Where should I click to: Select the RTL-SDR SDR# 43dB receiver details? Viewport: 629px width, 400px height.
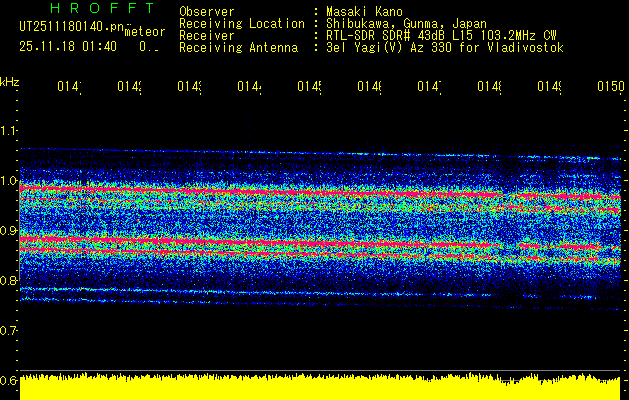[441, 36]
